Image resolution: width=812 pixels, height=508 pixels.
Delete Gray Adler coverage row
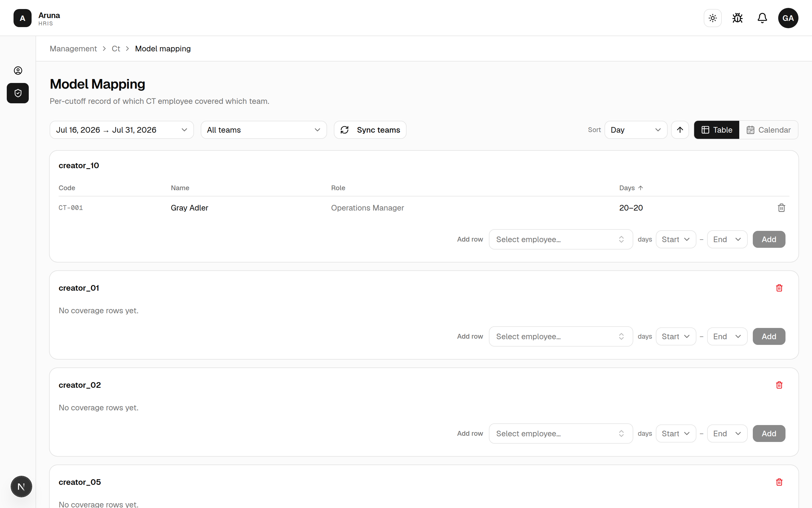point(782,208)
